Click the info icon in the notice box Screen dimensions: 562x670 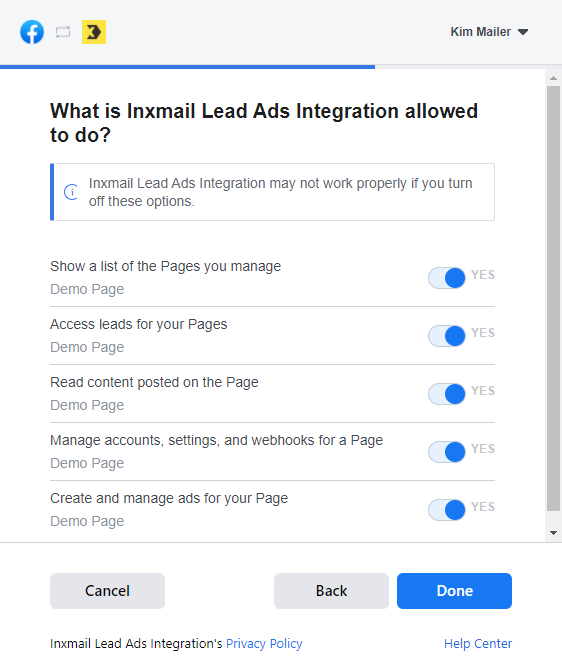(x=71, y=192)
